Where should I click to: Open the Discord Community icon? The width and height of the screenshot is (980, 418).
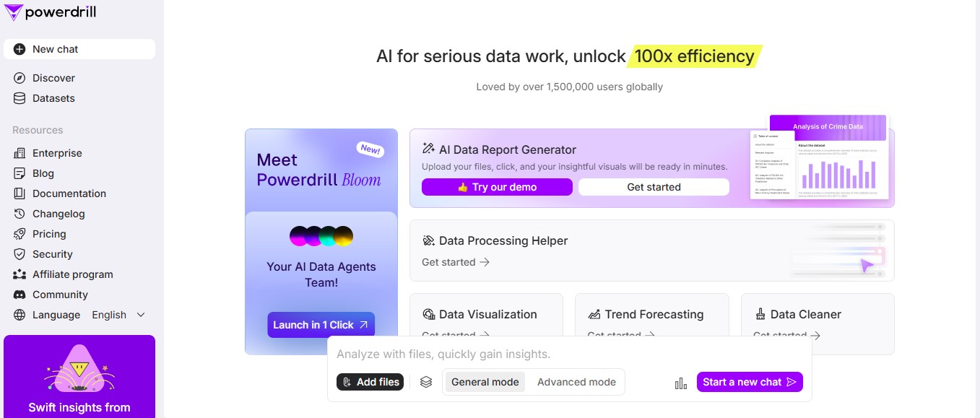click(19, 295)
